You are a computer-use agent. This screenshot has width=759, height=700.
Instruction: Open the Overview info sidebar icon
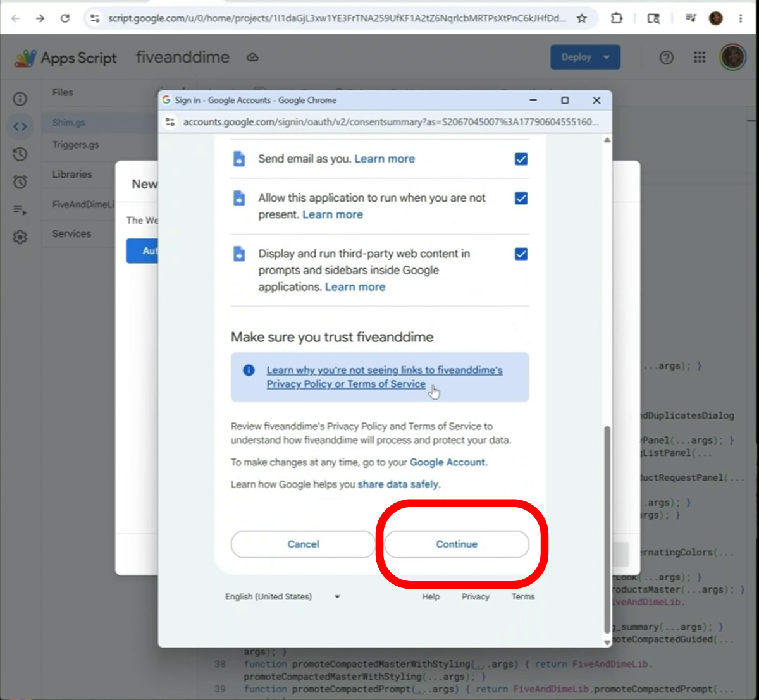(x=20, y=99)
